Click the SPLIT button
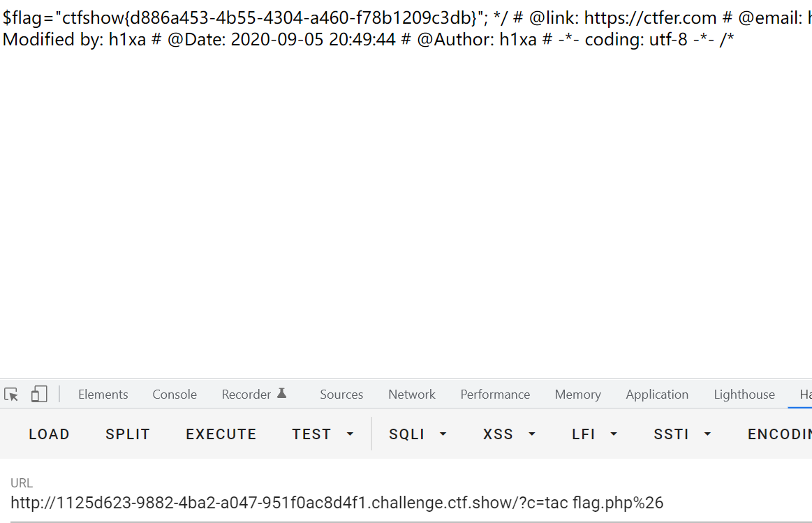Viewport: 812px width, 523px height. [x=128, y=434]
